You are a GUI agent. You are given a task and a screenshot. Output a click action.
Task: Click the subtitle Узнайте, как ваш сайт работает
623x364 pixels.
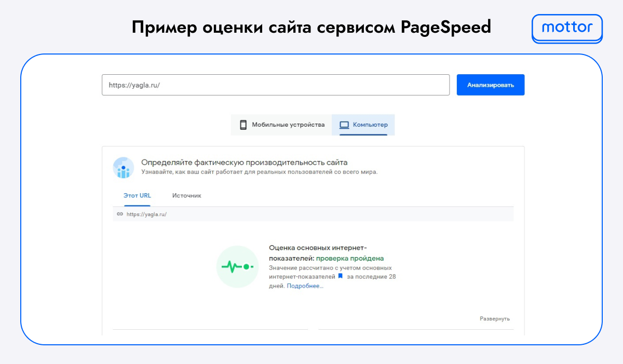pos(260,172)
